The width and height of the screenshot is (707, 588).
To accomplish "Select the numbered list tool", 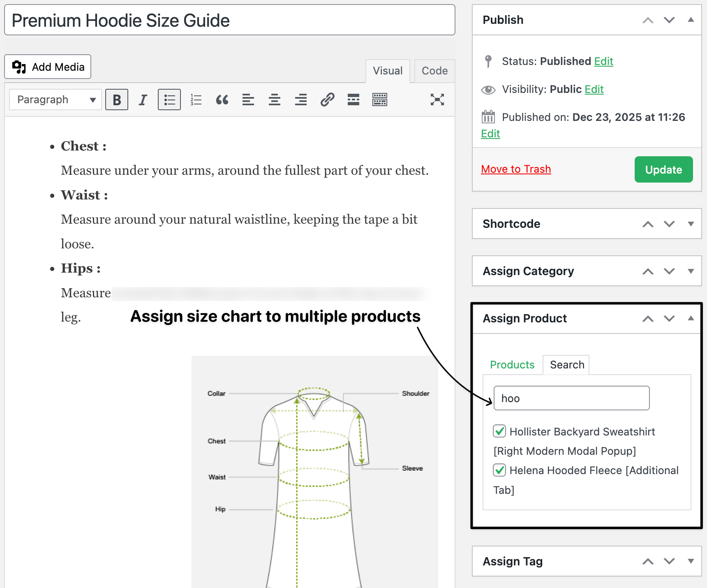I will point(196,100).
